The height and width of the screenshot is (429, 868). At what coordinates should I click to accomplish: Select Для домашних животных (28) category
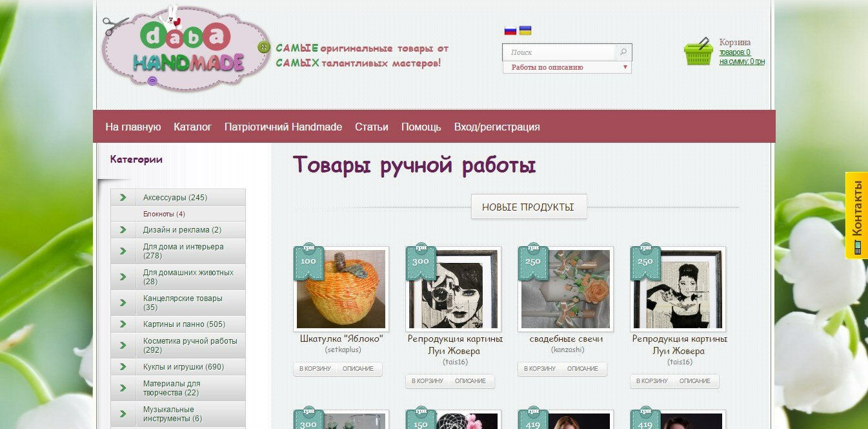(188, 277)
